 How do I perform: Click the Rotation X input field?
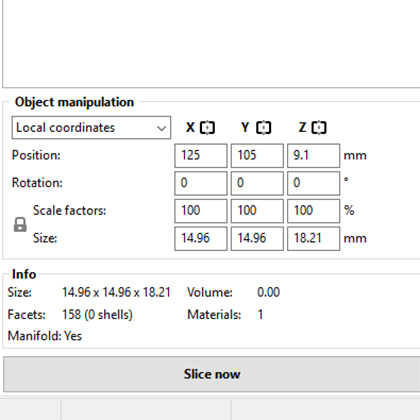[201, 183]
